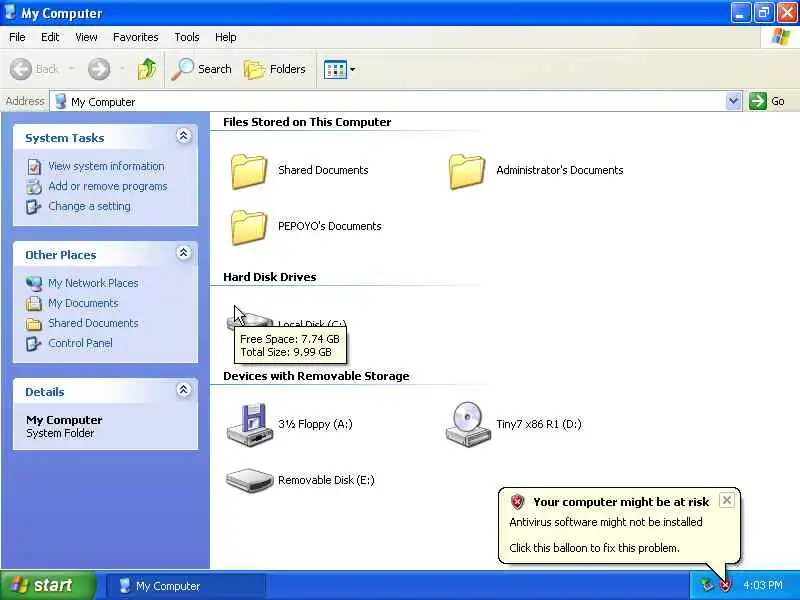Click the Shared Documents folder label
The width and height of the screenshot is (800, 600).
click(x=323, y=170)
